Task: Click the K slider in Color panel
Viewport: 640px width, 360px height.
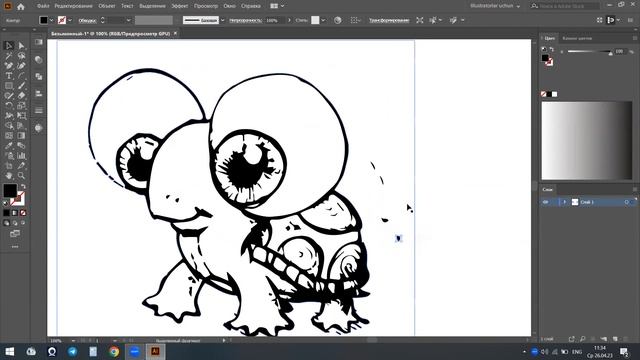Action: 589,52
